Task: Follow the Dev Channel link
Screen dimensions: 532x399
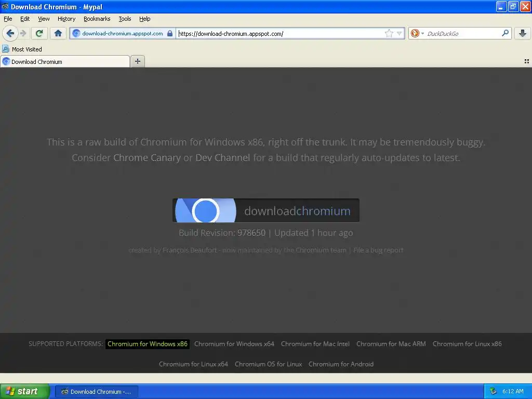Action: 223,158
